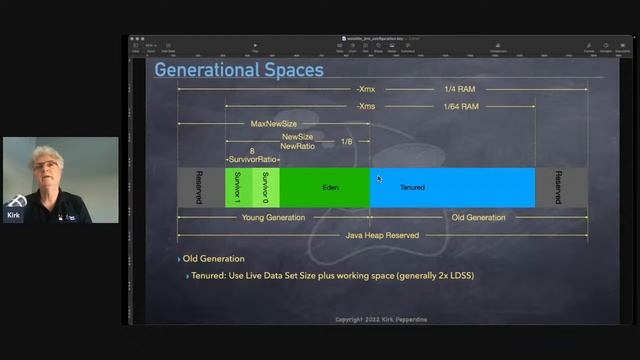
Task: Insert a Table from the toolbar
Action: coord(340,48)
